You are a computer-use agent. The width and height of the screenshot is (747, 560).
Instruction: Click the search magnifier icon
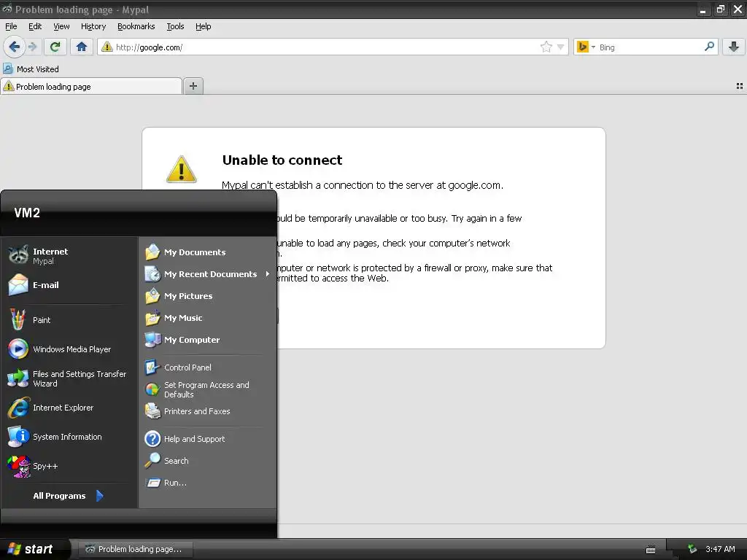[709, 47]
